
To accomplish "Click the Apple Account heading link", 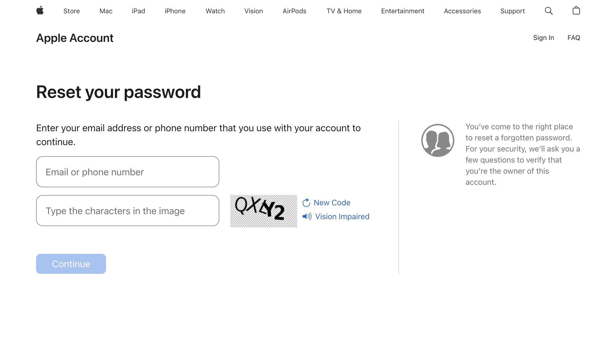I will click(x=75, y=38).
